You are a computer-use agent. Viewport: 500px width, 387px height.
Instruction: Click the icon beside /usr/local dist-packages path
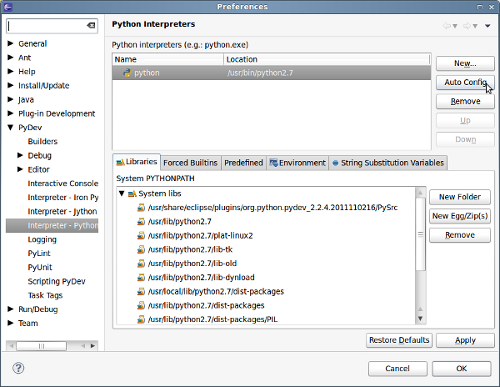[x=141, y=292]
